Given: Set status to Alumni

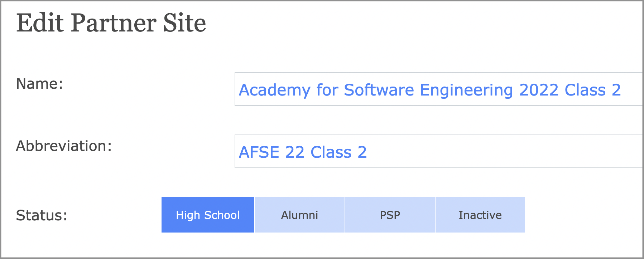Looking at the screenshot, I should pyautogui.click(x=299, y=215).
